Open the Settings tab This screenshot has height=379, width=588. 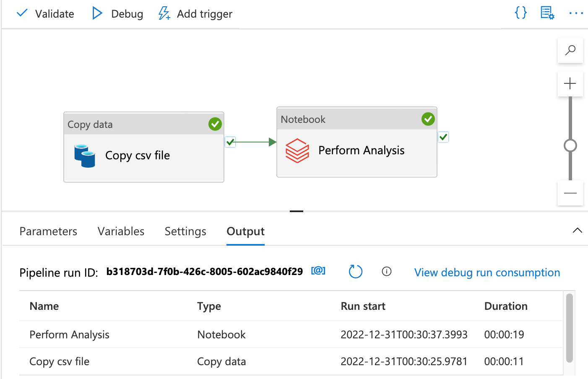point(185,231)
